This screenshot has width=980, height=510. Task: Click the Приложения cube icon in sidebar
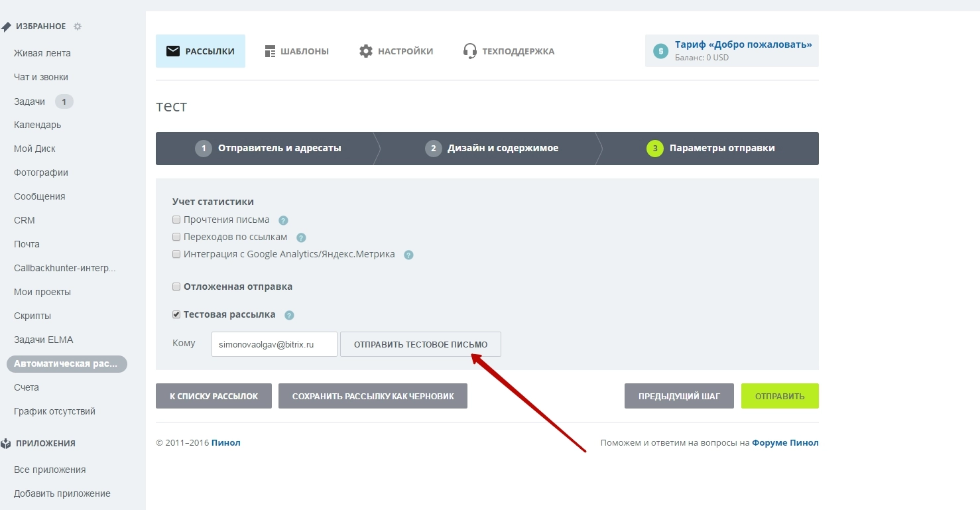(6, 444)
